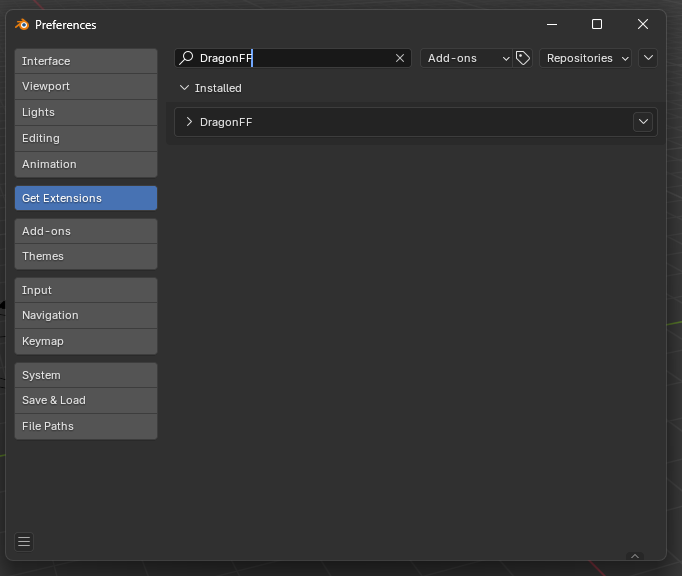Screen dimensions: 682x576
Task: Click the Blender logo in title bar
Action: tap(22, 24)
